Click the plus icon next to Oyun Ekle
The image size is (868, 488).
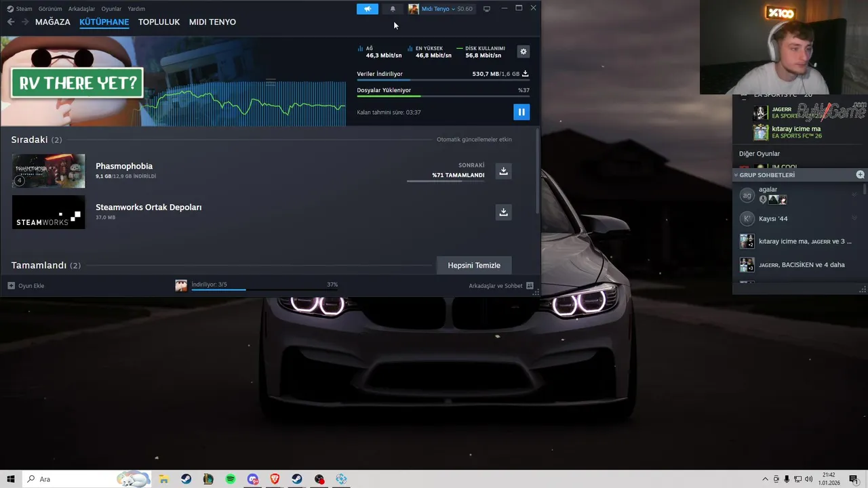11,285
